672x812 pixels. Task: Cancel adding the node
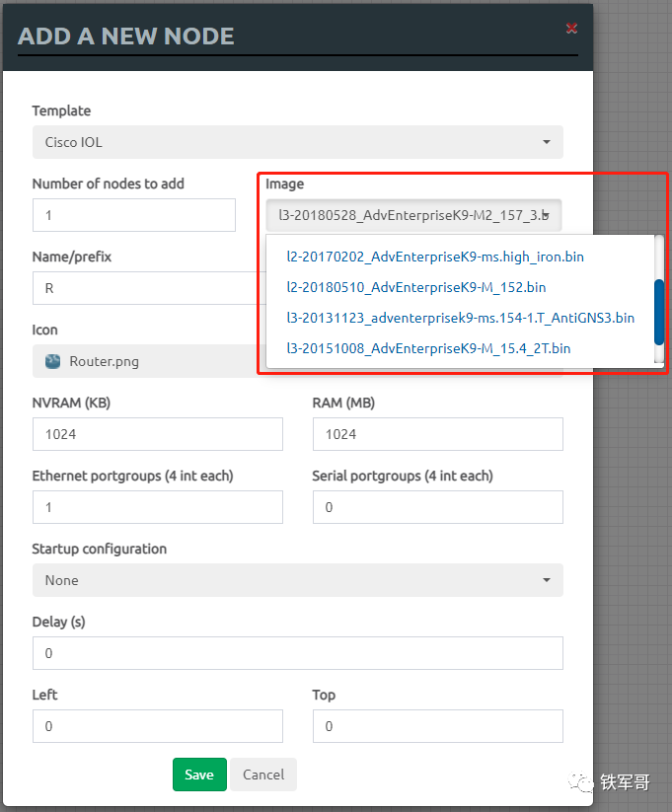pos(263,775)
